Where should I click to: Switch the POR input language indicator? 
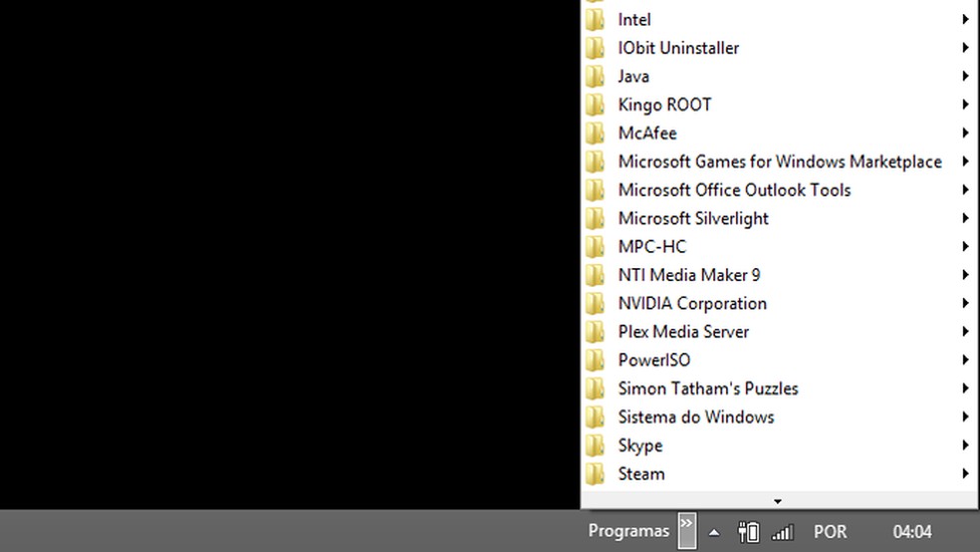[x=830, y=532]
